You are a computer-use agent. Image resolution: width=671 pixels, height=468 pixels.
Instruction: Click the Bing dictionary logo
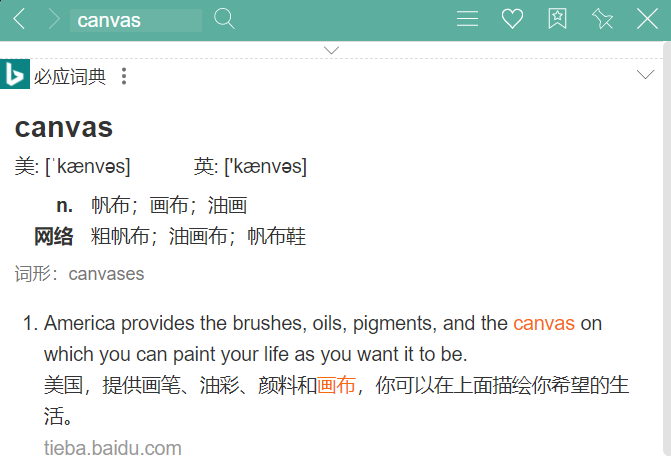(x=15, y=74)
